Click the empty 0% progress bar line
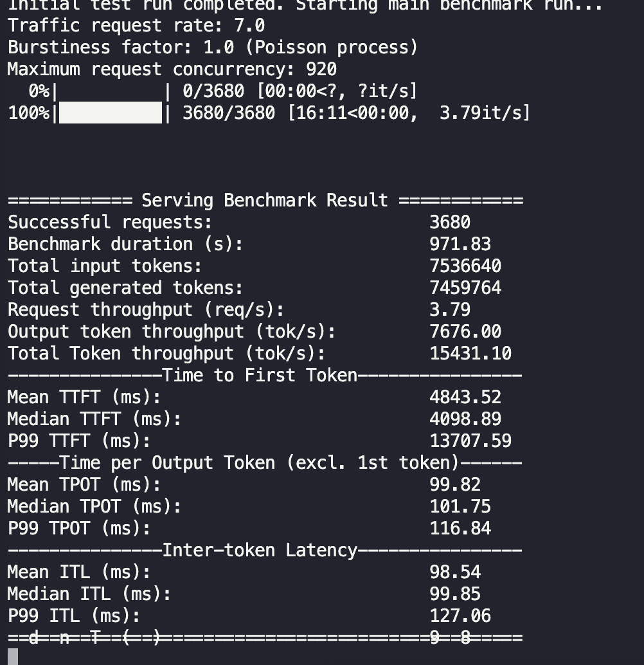 coord(112,91)
